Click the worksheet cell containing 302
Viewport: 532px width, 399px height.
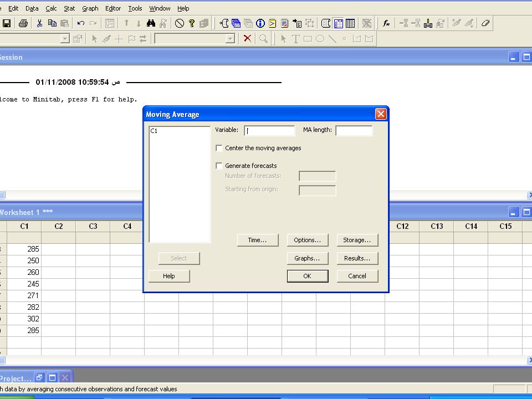click(24, 319)
